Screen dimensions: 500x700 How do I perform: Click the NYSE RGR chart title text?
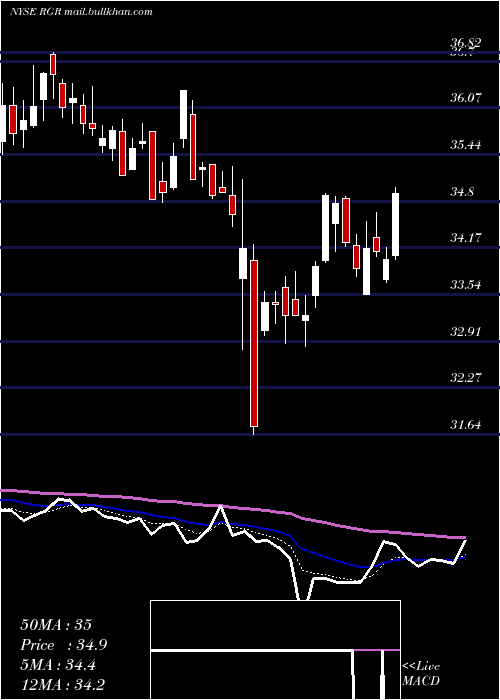click(81, 11)
